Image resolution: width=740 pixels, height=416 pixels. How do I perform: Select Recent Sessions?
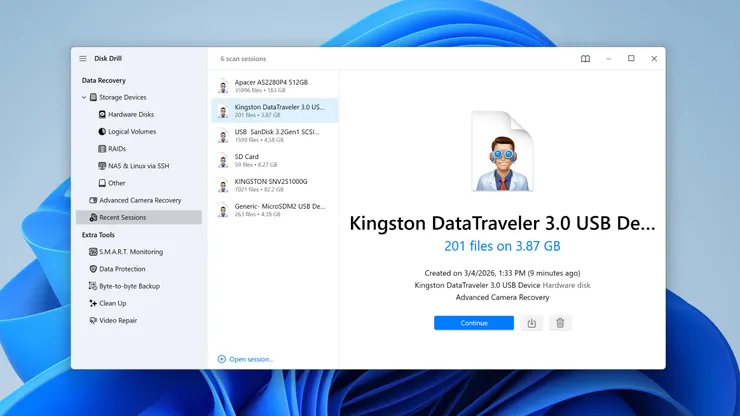[x=139, y=217]
